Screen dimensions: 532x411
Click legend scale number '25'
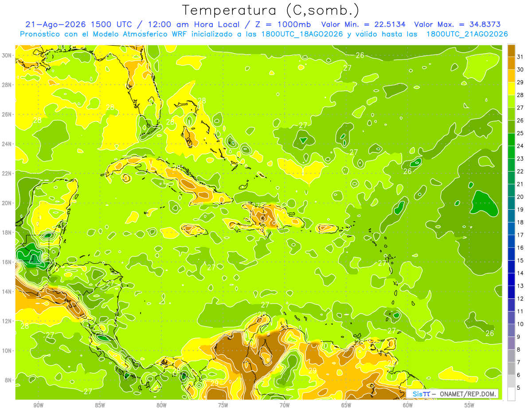click(x=520, y=133)
